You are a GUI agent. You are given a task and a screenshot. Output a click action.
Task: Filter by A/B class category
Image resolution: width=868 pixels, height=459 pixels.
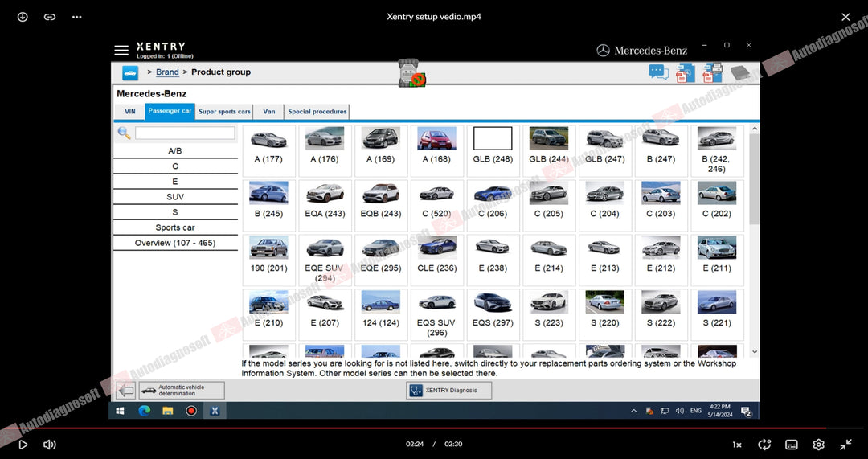(x=175, y=150)
